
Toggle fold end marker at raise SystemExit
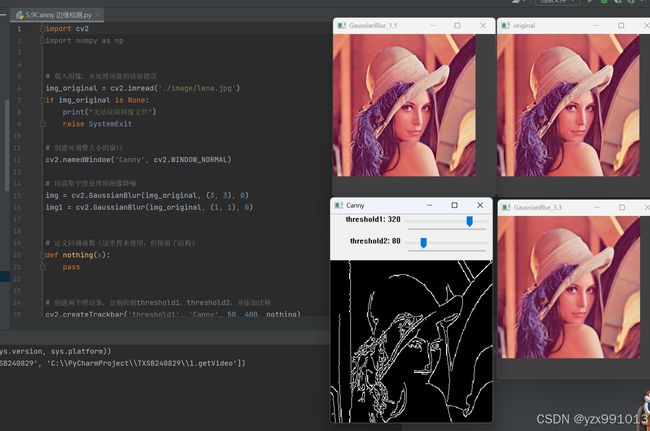[x=42, y=124]
